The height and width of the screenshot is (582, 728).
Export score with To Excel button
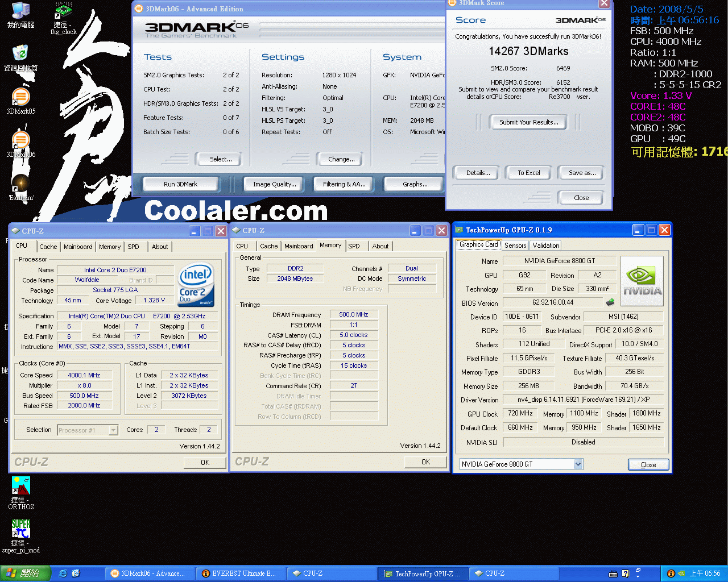[x=528, y=173]
